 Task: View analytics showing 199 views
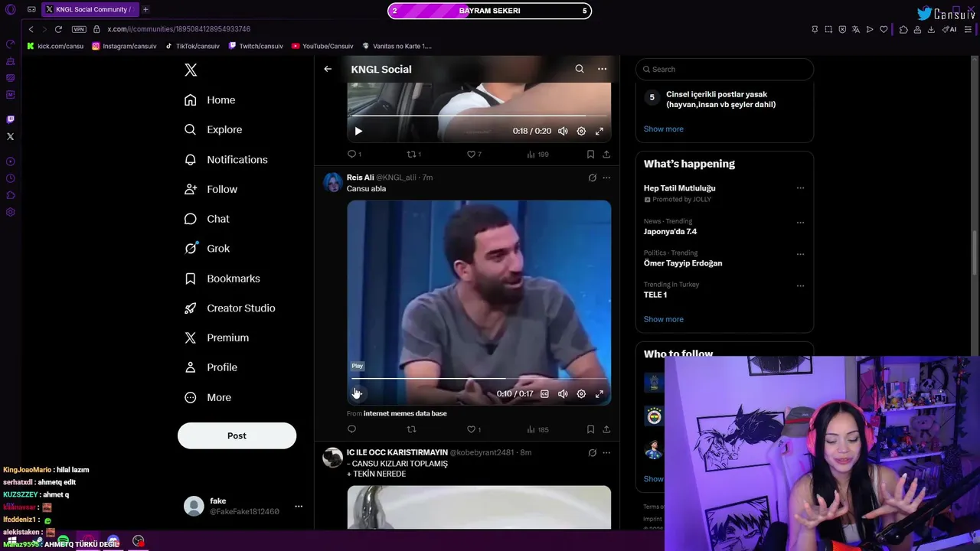click(537, 154)
